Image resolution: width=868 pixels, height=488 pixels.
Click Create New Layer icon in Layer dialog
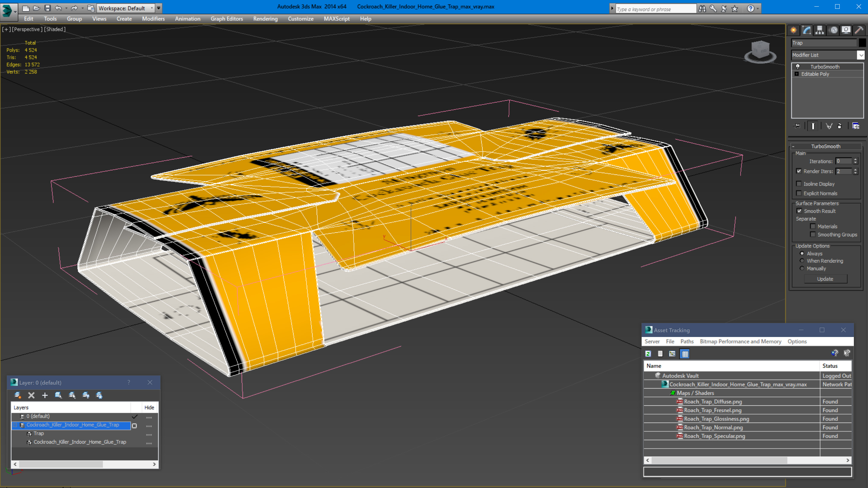coord(17,395)
